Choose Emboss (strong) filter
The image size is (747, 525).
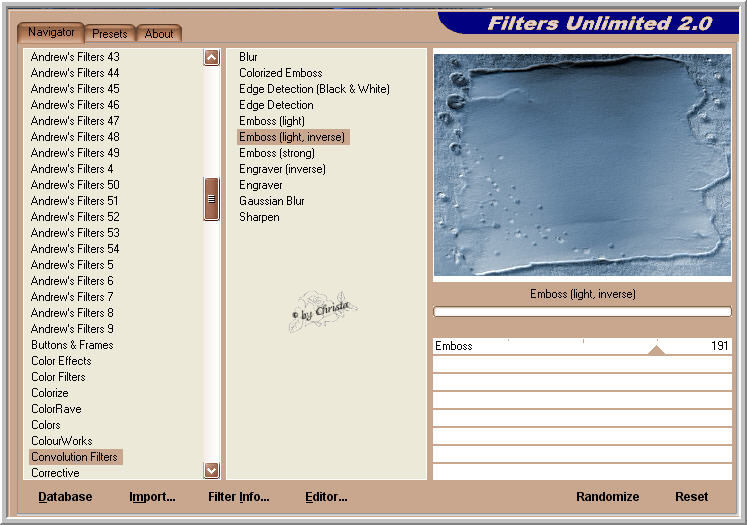[277, 153]
